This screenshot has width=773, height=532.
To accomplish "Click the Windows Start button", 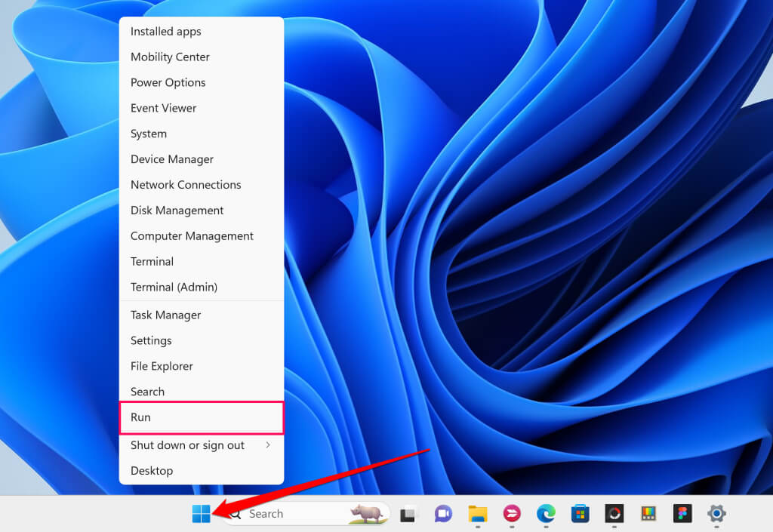I will point(201,514).
